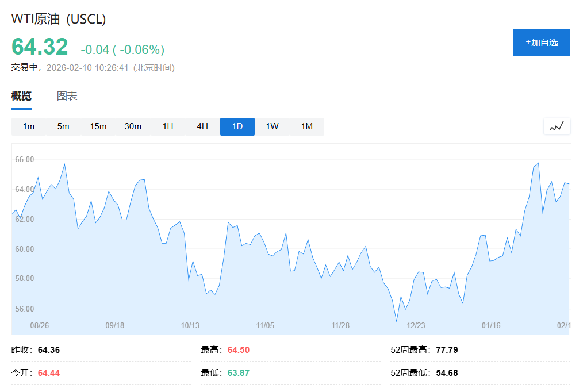This screenshot has height=392, width=587.
Task: Switch to the 1W weekly view
Action: tap(271, 126)
